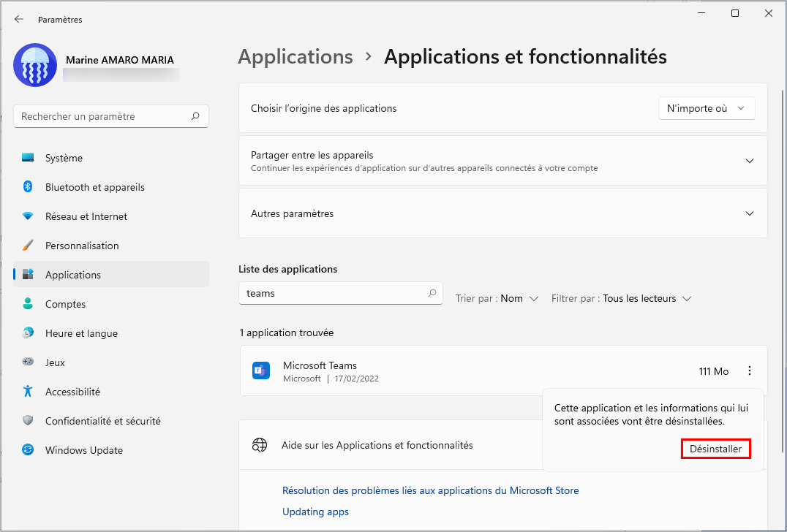787x532 pixels.
Task: Click the Personnalisation paintbrush icon
Action: pyautogui.click(x=28, y=246)
